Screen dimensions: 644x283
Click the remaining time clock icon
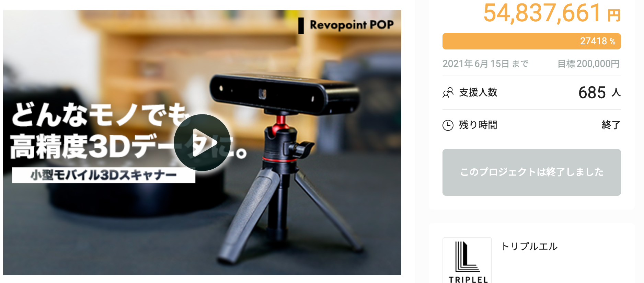(448, 125)
